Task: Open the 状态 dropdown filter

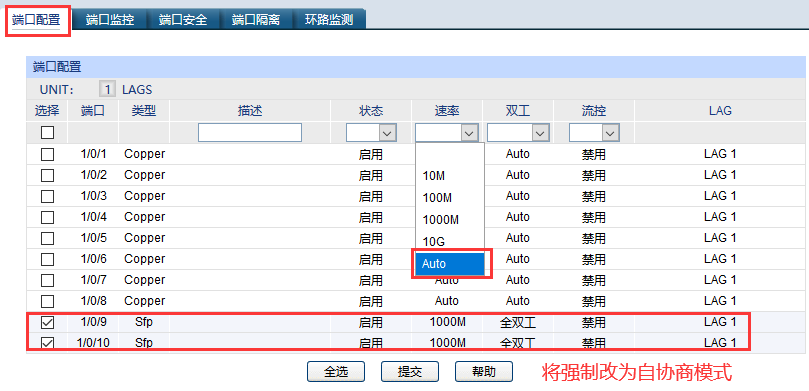Action: click(x=371, y=133)
